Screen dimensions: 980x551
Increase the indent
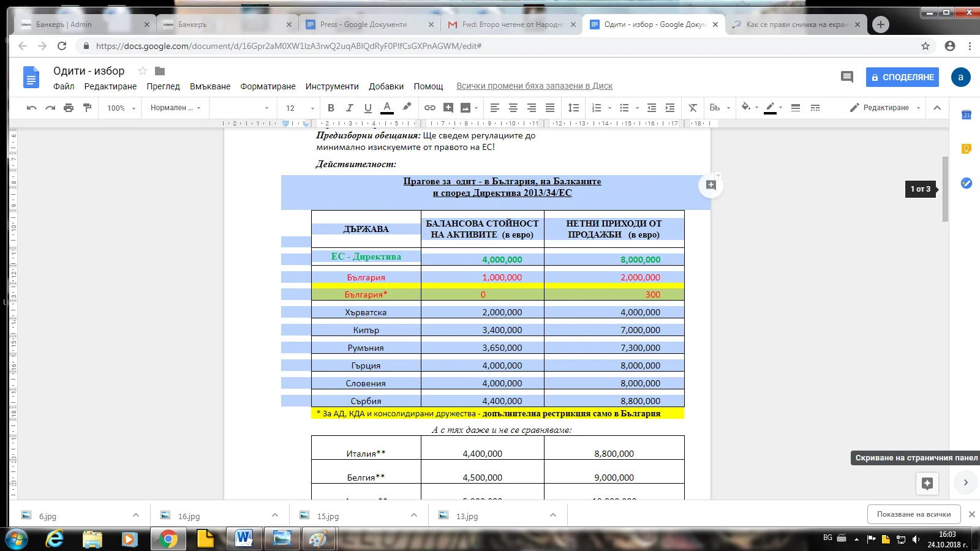[670, 108]
